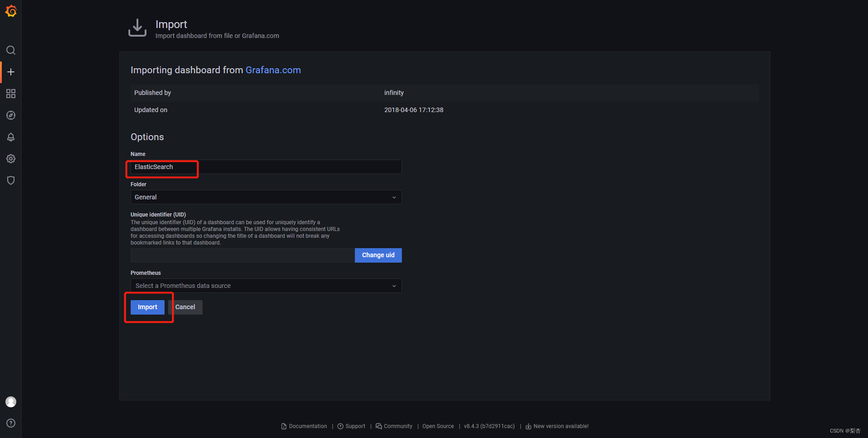The height and width of the screenshot is (438, 868).
Task: Click the Published by label
Action: pos(152,93)
